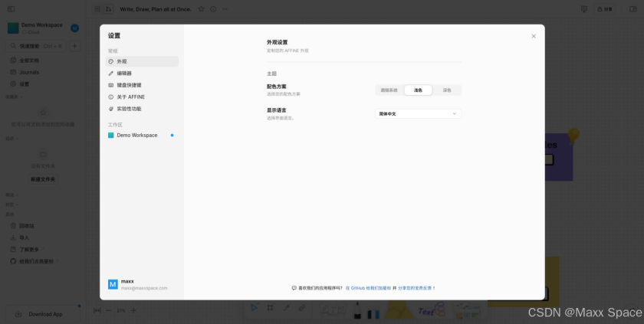Screen dimensions: 644x324
Task: Collapse the 收藏夹 section
Action: (14, 97)
